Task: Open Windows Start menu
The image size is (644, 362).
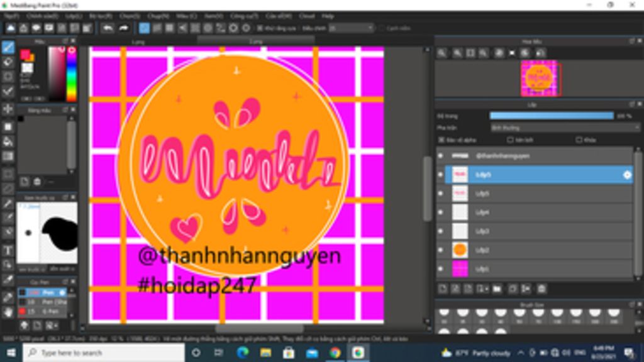Action: coord(11,353)
